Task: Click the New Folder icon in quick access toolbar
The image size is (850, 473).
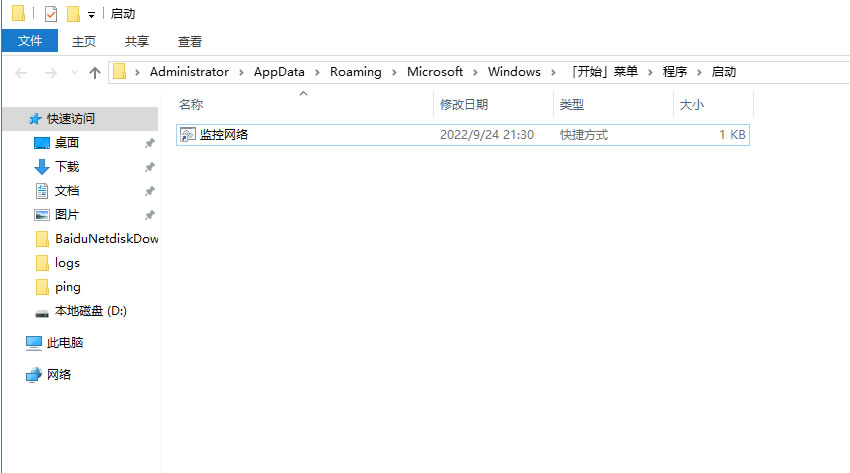Action: coord(73,14)
